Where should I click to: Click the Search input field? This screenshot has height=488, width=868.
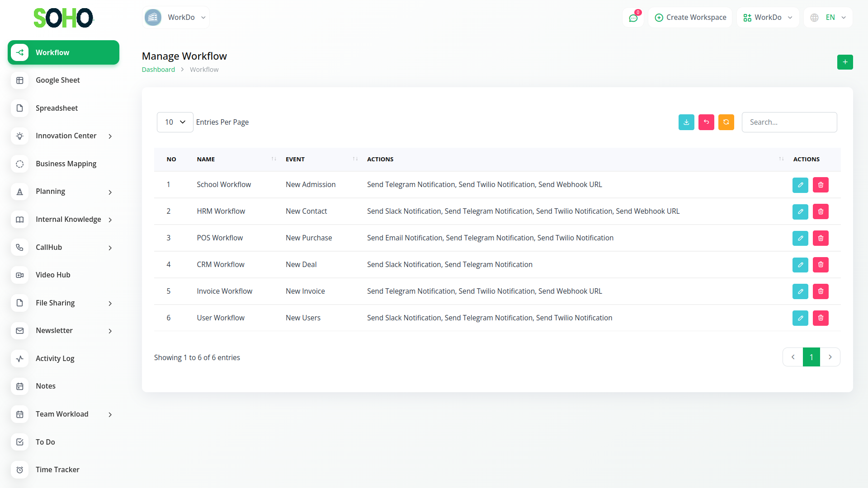click(x=789, y=122)
